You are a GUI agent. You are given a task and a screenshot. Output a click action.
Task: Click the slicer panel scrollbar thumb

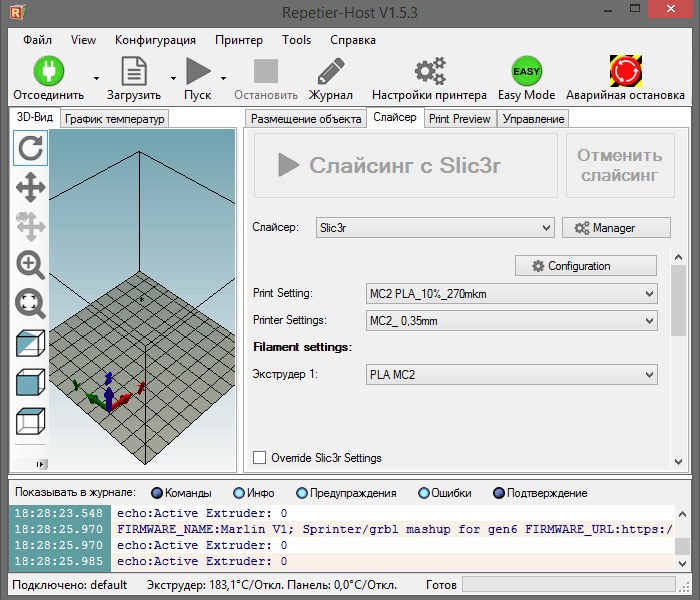tap(679, 300)
